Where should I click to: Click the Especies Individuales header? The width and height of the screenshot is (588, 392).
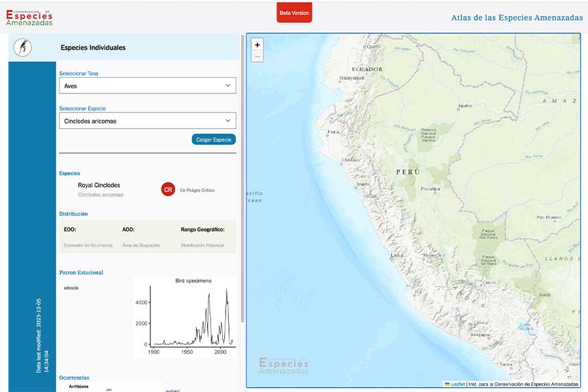click(x=93, y=48)
